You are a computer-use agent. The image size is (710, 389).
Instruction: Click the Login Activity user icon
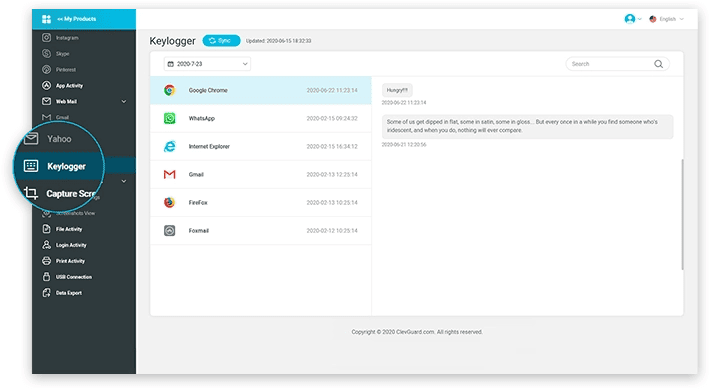(46, 245)
